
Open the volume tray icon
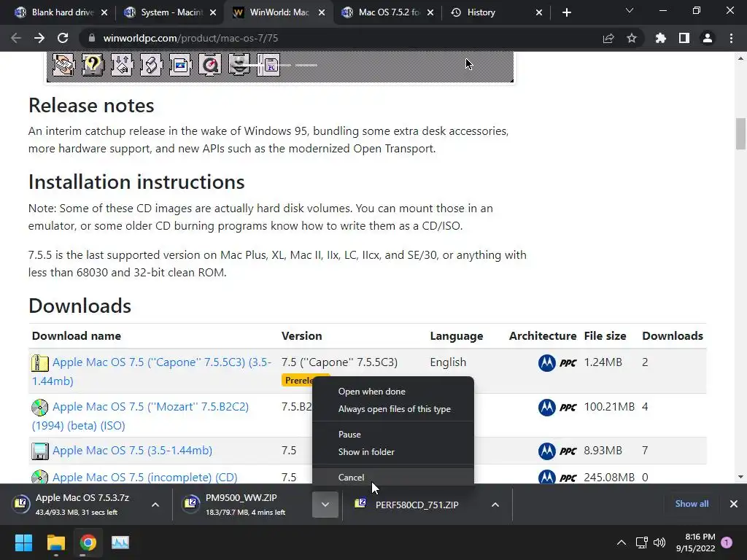[x=659, y=542]
